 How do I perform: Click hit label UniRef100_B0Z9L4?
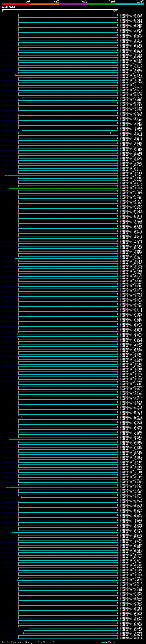click(131, 173)
